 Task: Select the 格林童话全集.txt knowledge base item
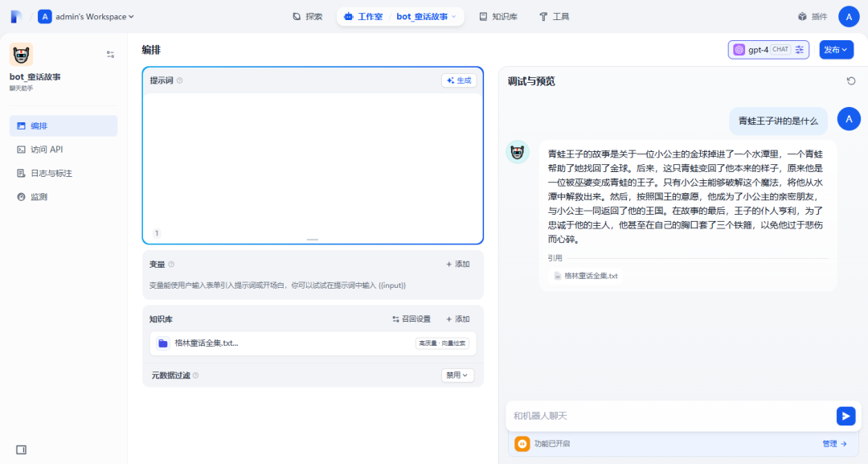pos(313,343)
